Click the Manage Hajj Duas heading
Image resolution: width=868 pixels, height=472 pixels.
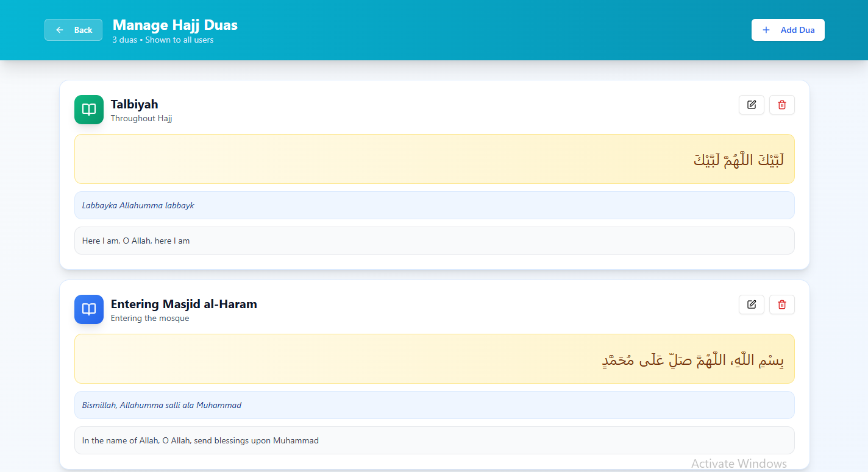click(175, 25)
